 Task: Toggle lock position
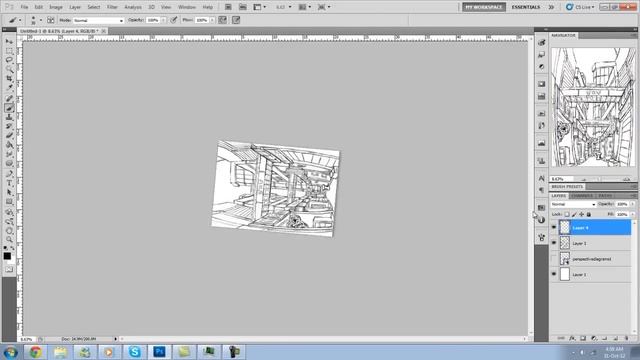(x=582, y=214)
